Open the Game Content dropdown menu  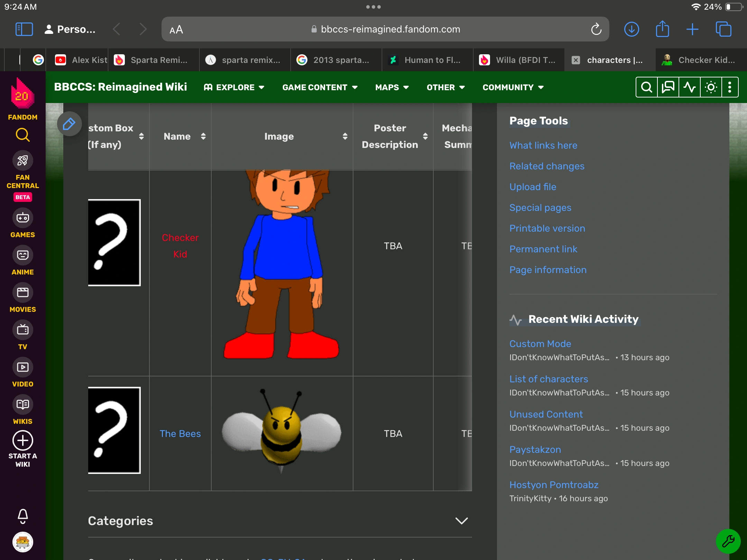320,87
